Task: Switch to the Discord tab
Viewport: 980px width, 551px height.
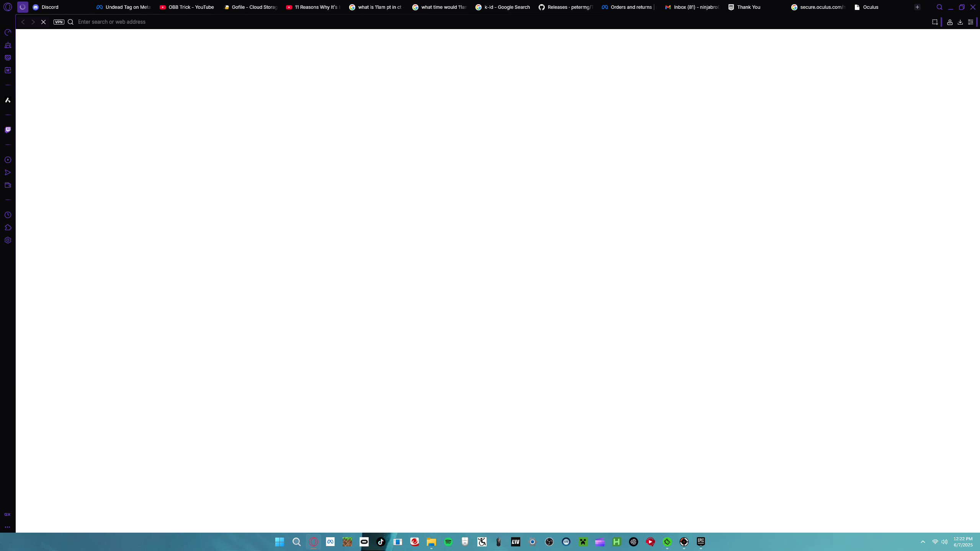Action: pyautogui.click(x=50, y=7)
